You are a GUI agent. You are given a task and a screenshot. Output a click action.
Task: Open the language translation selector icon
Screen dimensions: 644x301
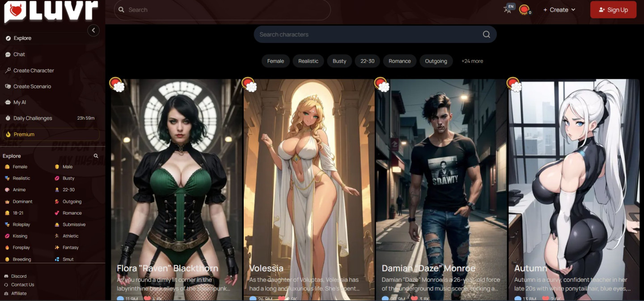(x=508, y=9)
